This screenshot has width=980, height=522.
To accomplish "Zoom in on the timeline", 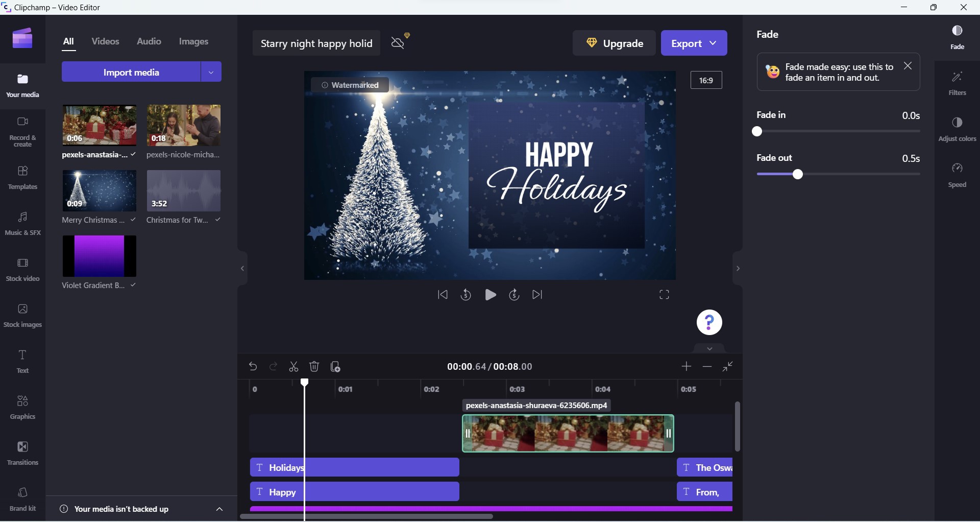I will 687,366.
